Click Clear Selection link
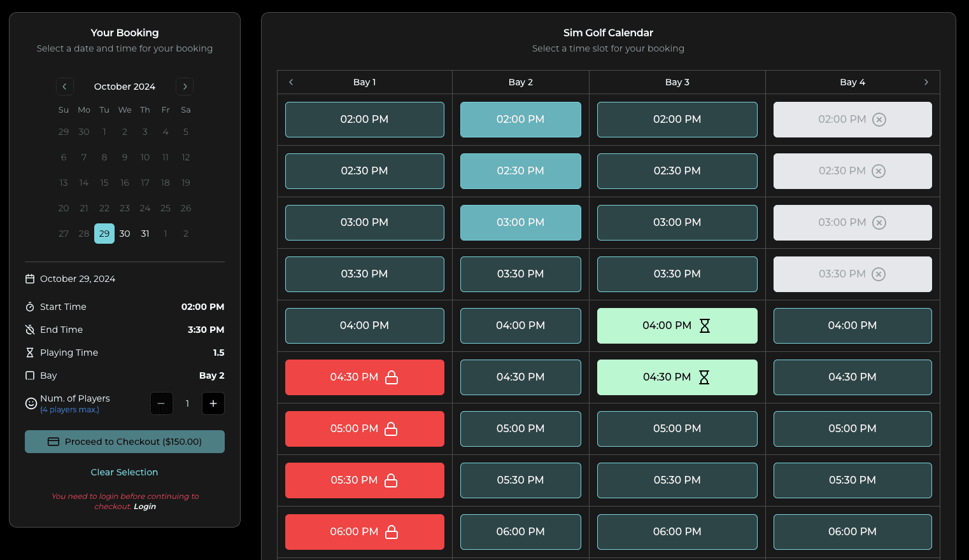969x560 pixels. pyautogui.click(x=124, y=472)
